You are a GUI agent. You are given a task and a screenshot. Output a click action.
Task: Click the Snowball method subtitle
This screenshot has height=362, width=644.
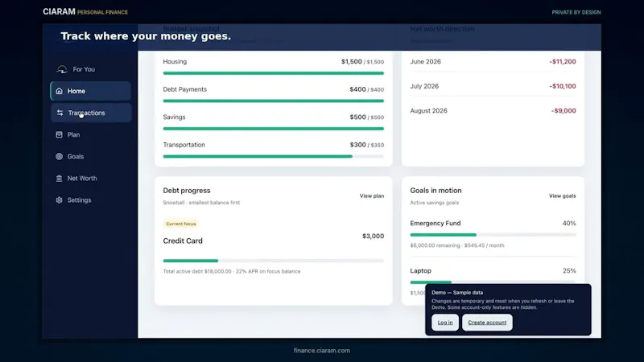201,203
